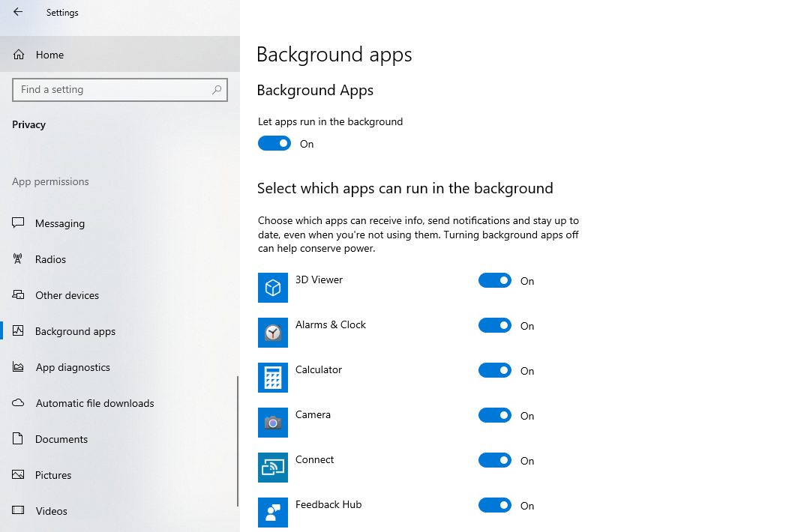Turn off Let apps run in background
Viewport: 801px width, 532px height.
pos(274,143)
